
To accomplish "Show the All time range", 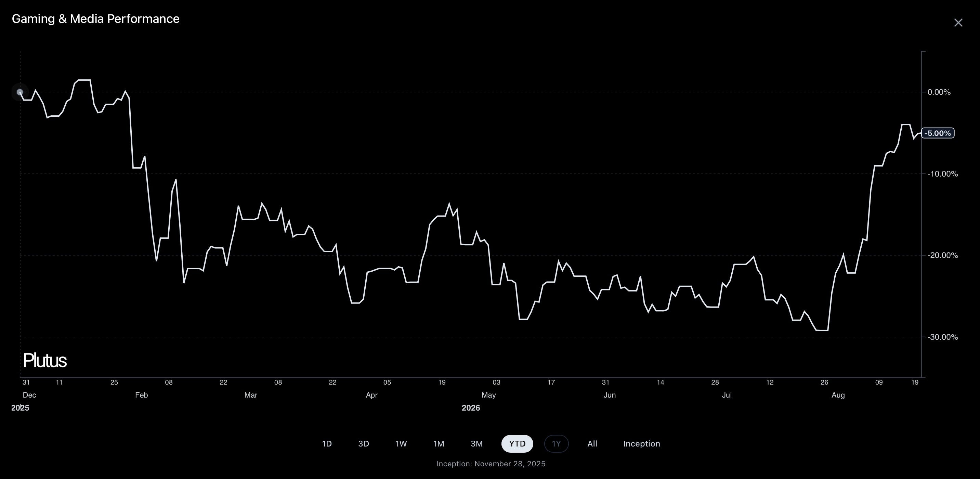I will pyautogui.click(x=592, y=444).
